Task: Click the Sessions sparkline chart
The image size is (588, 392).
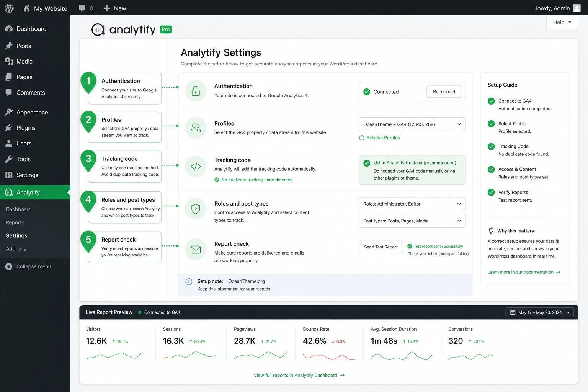Action: (189, 356)
